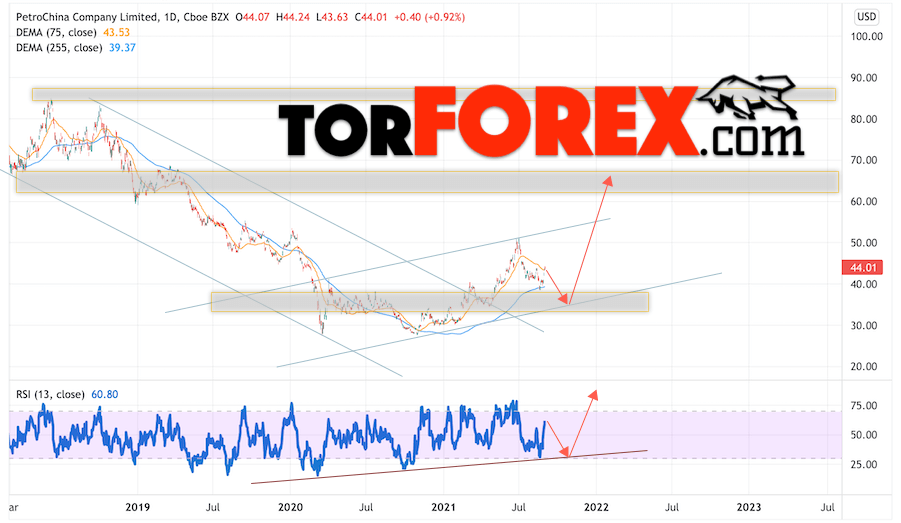The width and height of the screenshot is (901, 523).
Task: Click the current price tag 44.01
Action: (863, 267)
